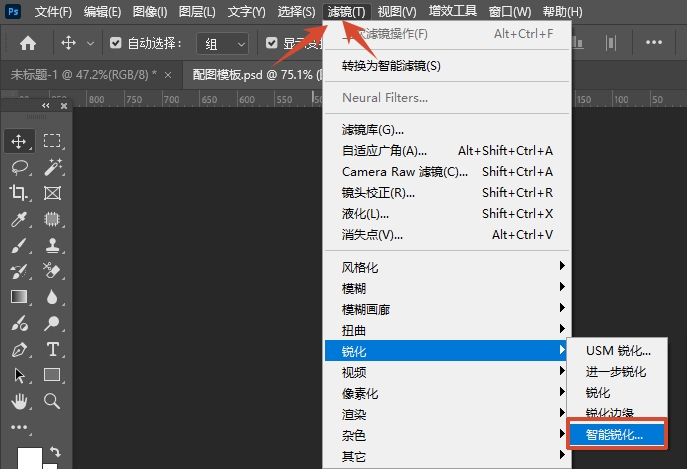Open the options bar three-dots overflow
The width and height of the screenshot is (687, 469).
coord(654,43)
